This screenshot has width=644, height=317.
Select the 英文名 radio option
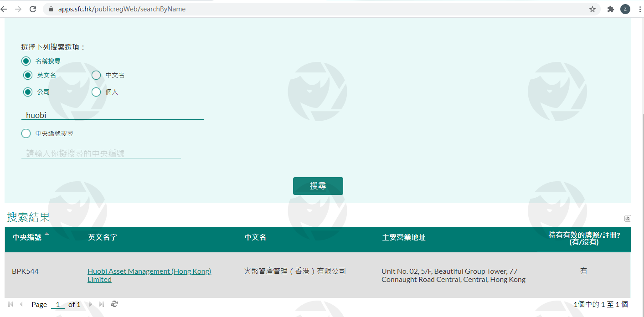click(x=28, y=75)
